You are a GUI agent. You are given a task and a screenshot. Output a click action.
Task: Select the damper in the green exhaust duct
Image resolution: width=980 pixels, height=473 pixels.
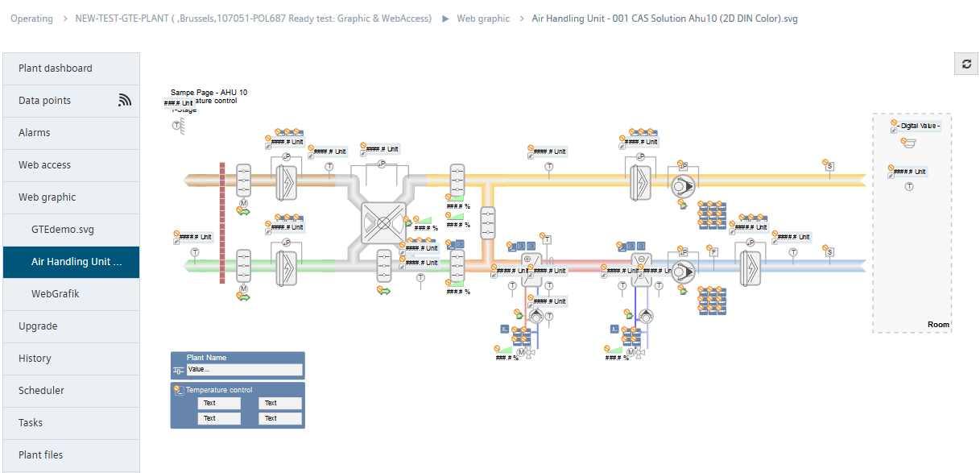pyautogui.click(x=243, y=266)
